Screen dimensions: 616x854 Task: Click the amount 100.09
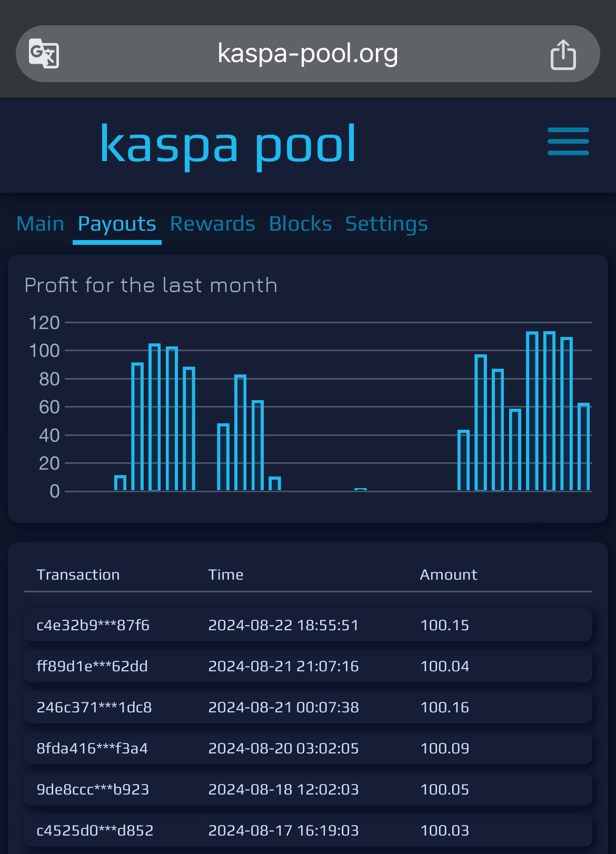coord(444,748)
